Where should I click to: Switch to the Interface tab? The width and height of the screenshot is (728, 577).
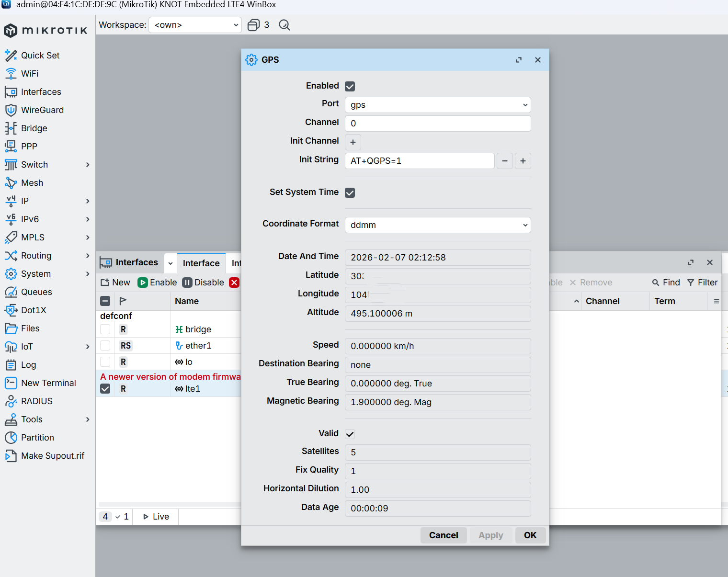click(x=201, y=263)
